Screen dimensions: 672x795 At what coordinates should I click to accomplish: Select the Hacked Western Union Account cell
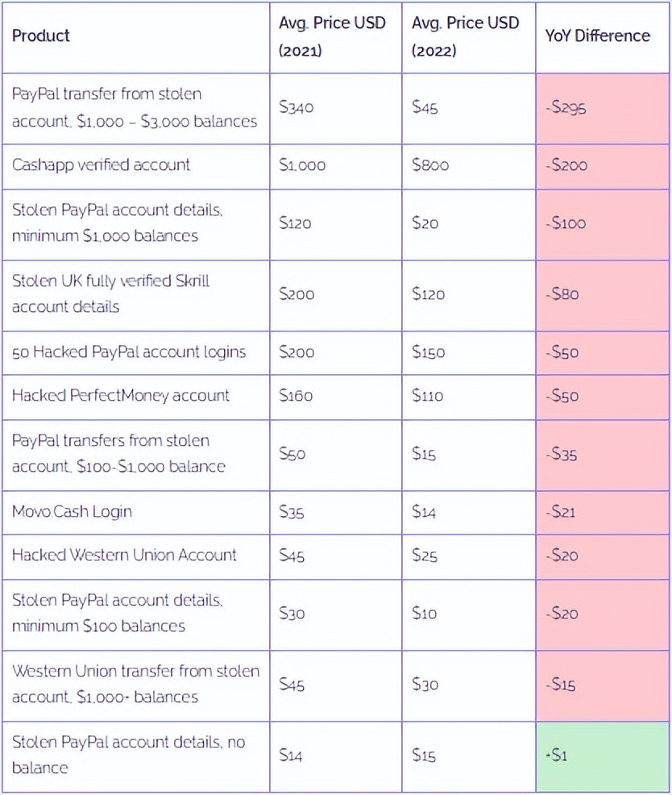(125, 555)
